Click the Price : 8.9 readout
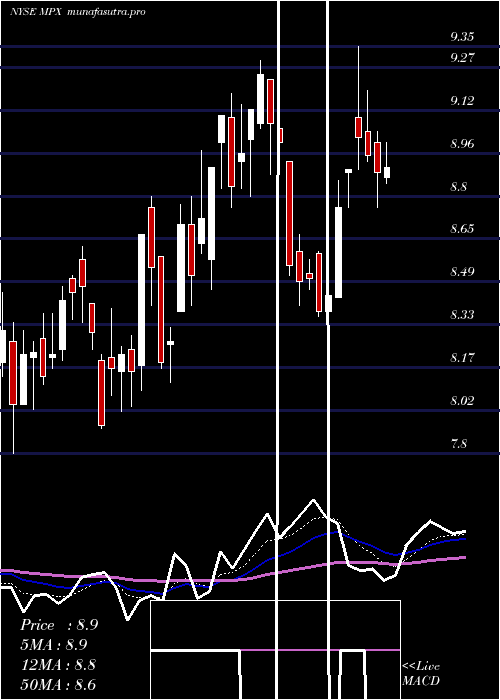 (x=59, y=625)
